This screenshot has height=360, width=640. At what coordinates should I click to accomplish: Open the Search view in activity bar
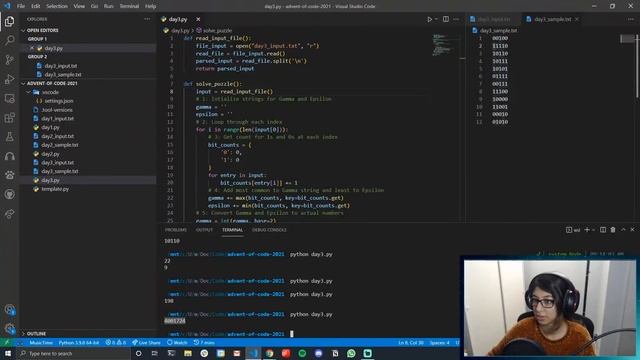9,40
